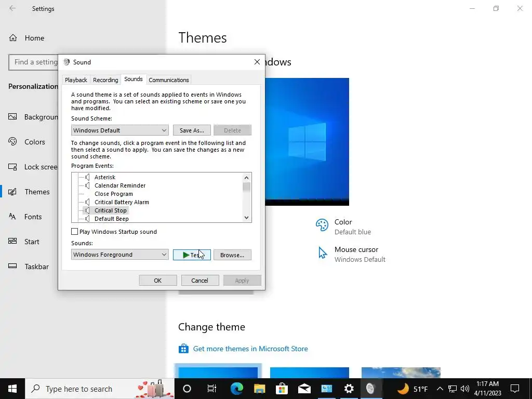This screenshot has width=532, height=399.
Task: Switch to the Playback tab
Action: (76, 79)
